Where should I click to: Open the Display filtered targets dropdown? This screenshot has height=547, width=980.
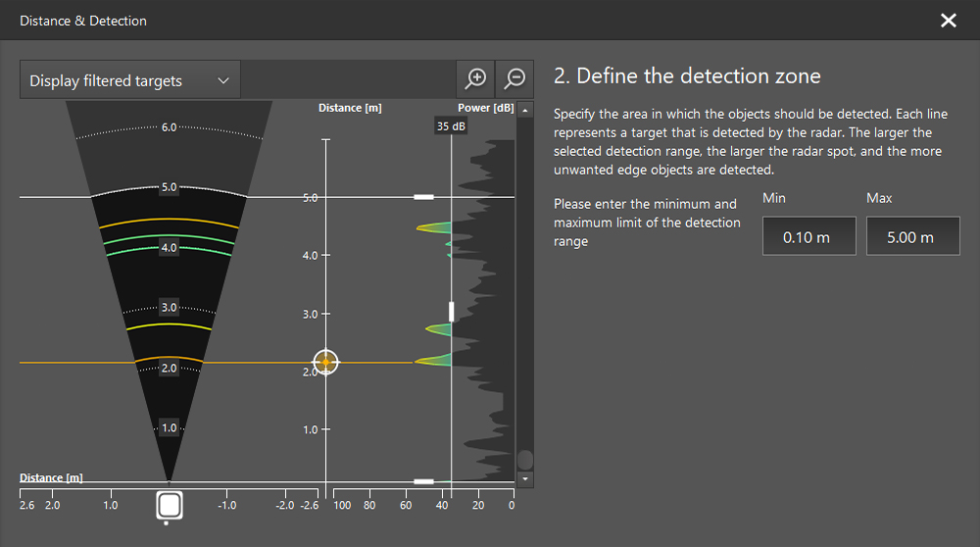coord(129,80)
